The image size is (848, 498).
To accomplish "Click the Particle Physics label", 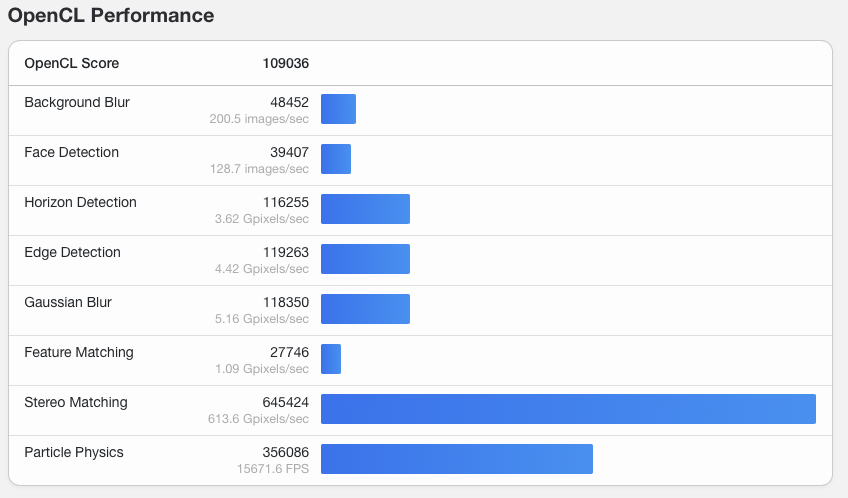I will (74, 452).
